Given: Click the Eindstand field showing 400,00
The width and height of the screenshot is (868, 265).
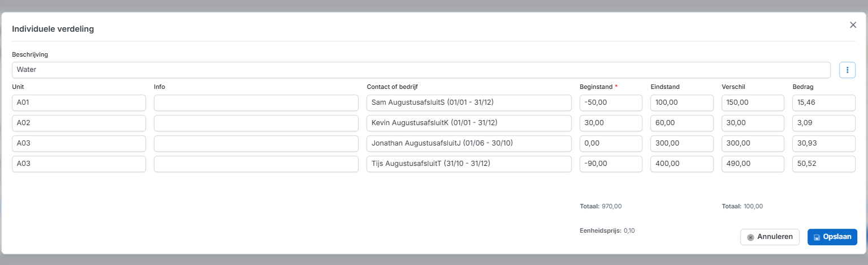Looking at the screenshot, I should (x=681, y=164).
